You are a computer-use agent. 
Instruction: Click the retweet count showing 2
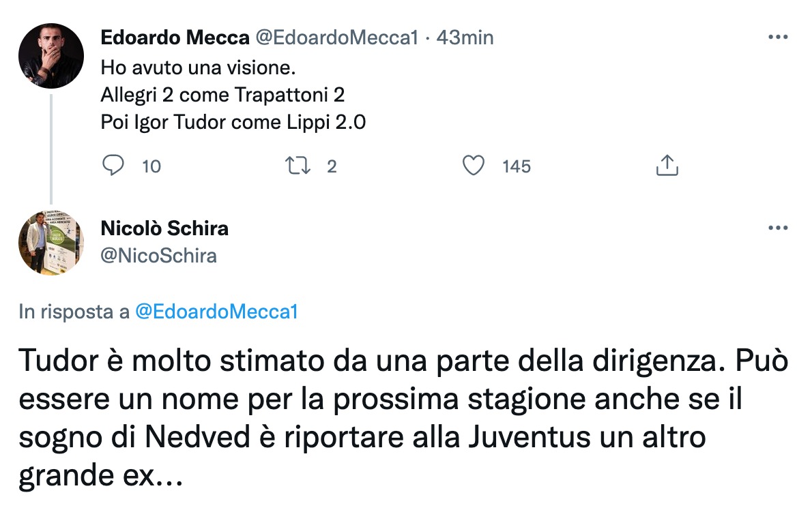pyautogui.click(x=332, y=166)
